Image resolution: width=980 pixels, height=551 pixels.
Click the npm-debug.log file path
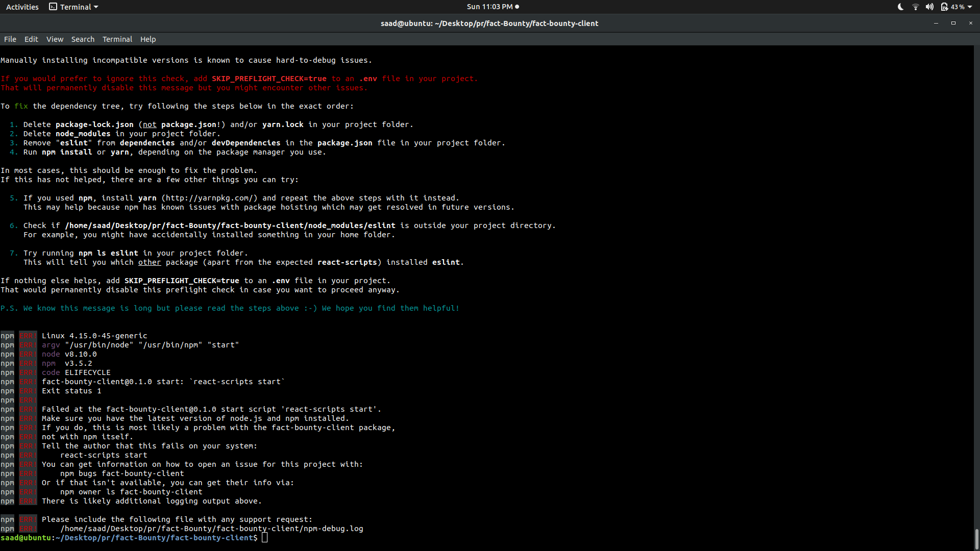pyautogui.click(x=211, y=529)
